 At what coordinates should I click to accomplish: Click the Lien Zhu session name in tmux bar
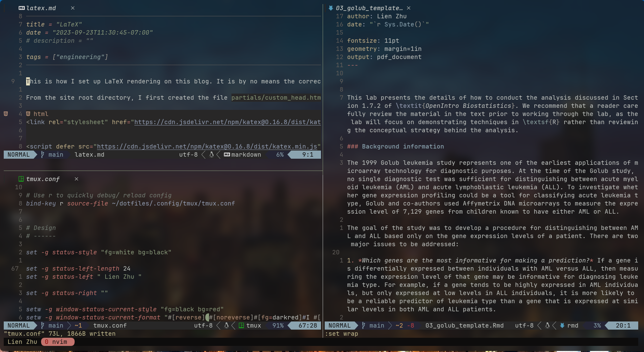22,342
